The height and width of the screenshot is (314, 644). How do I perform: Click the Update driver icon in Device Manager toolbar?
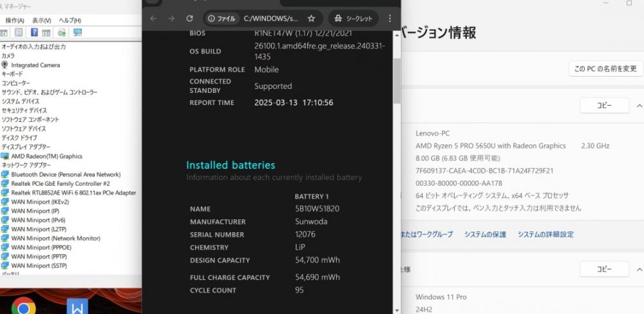point(62,32)
